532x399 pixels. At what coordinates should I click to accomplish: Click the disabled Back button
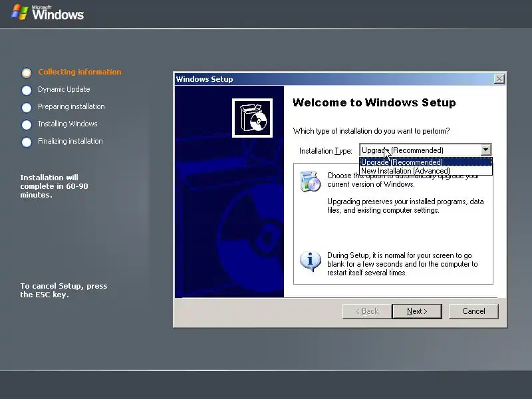(367, 311)
